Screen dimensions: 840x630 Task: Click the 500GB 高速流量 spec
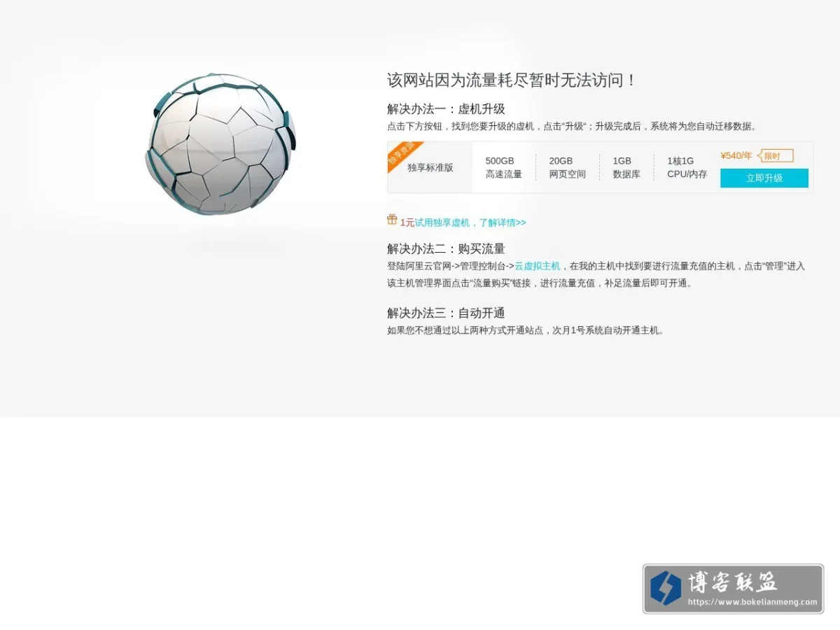coord(504,168)
